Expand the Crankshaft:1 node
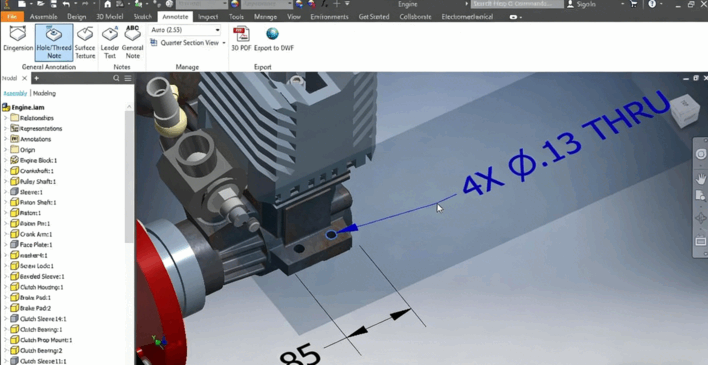 tap(5, 171)
